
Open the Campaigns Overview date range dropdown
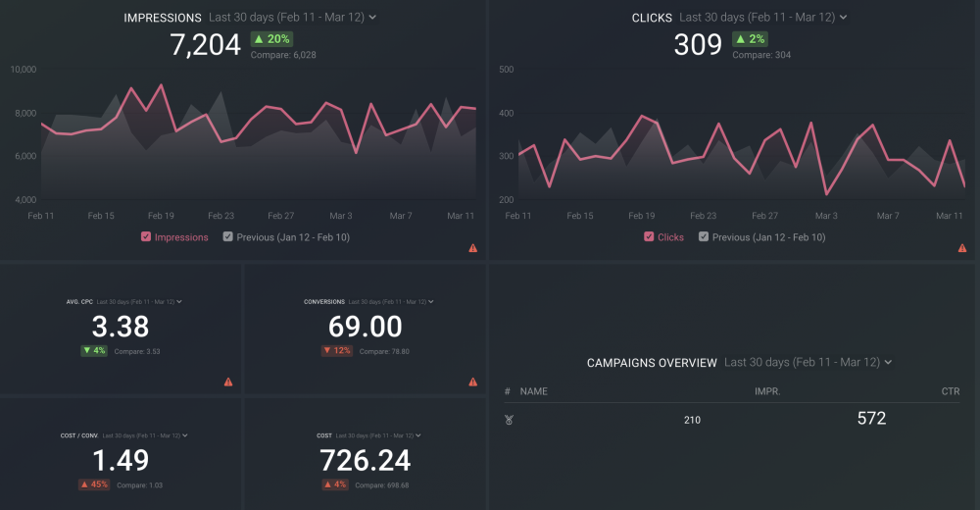point(808,363)
